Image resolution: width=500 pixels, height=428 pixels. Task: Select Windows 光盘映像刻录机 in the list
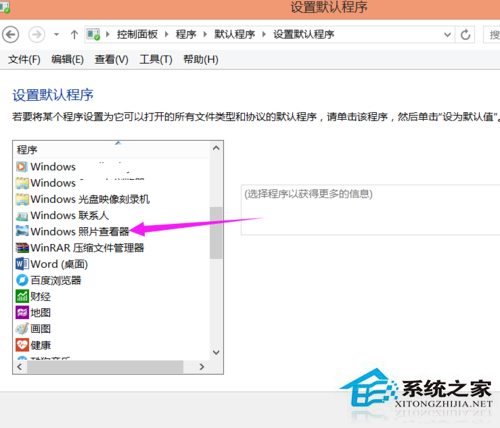pyautogui.click(x=90, y=199)
